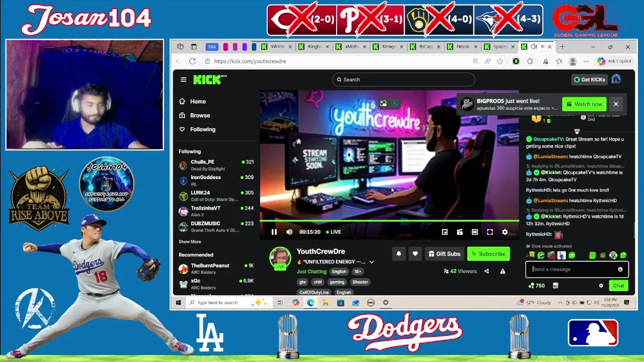
Task: Open IronGoddess followed channel
Action: click(x=216, y=180)
